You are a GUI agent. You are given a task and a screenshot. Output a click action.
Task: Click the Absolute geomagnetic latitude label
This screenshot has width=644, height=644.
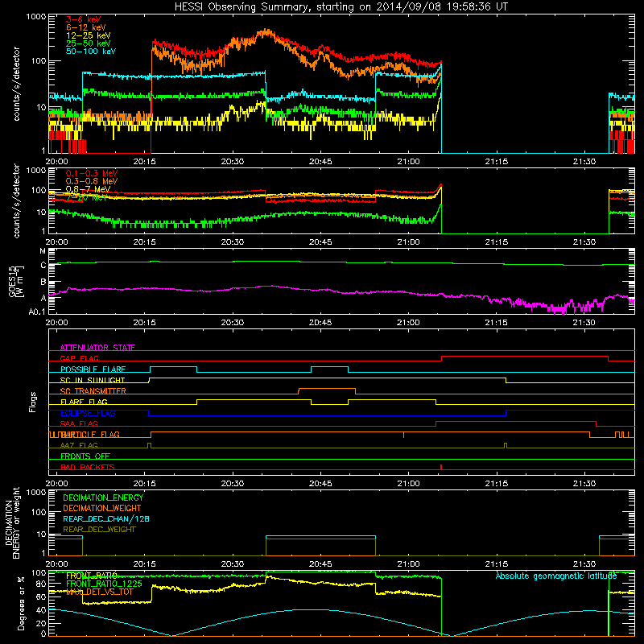pyautogui.click(x=556, y=576)
